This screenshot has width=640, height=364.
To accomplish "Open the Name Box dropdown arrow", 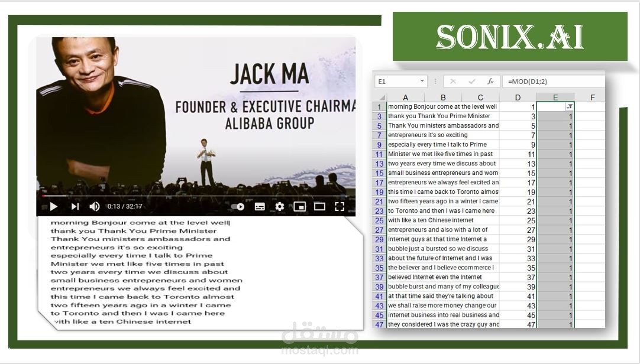I will click(x=422, y=81).
